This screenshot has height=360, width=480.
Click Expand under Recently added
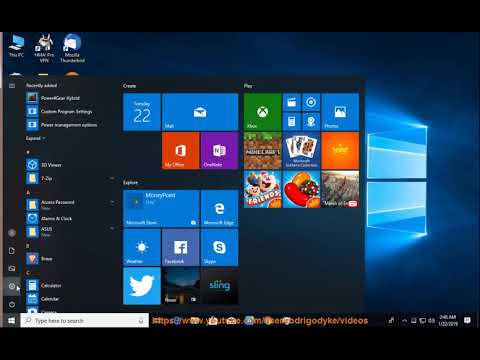(35, 138)
